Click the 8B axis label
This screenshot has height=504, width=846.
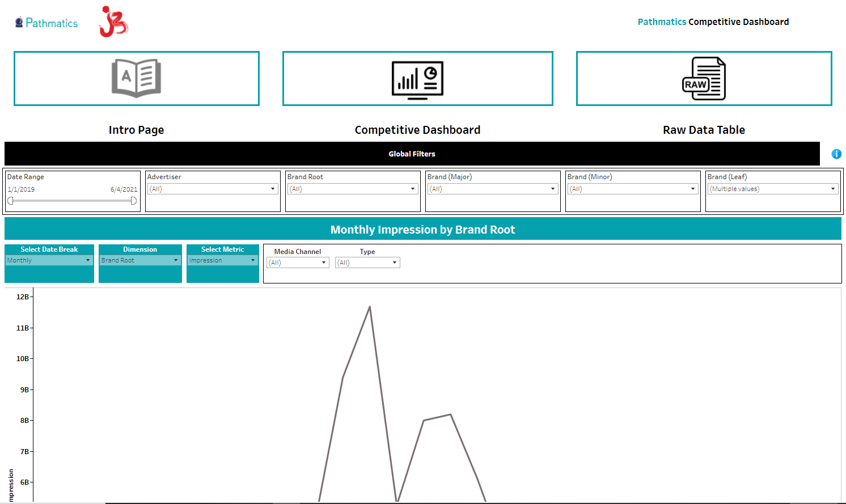coord(24,420)
